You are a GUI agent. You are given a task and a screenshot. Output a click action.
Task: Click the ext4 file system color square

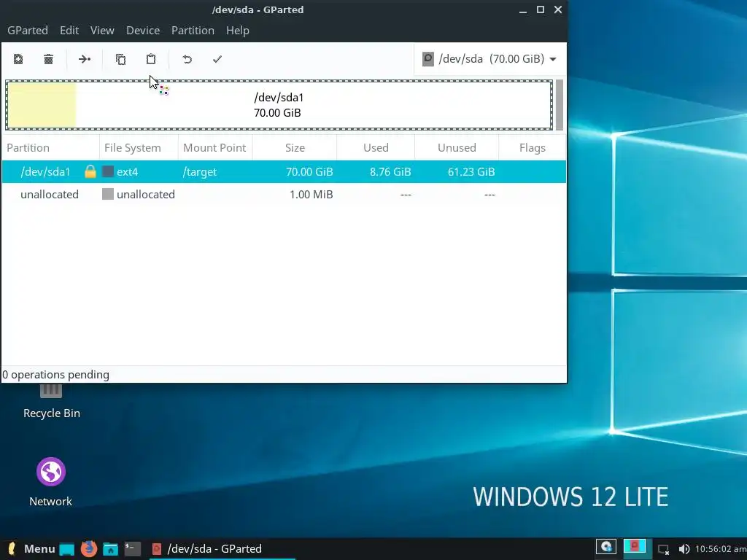[108, 171]
